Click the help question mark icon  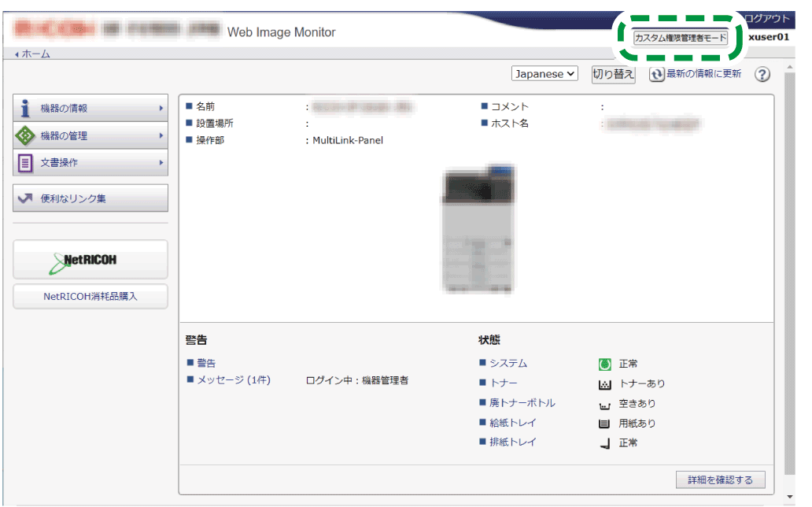[762, 74]
